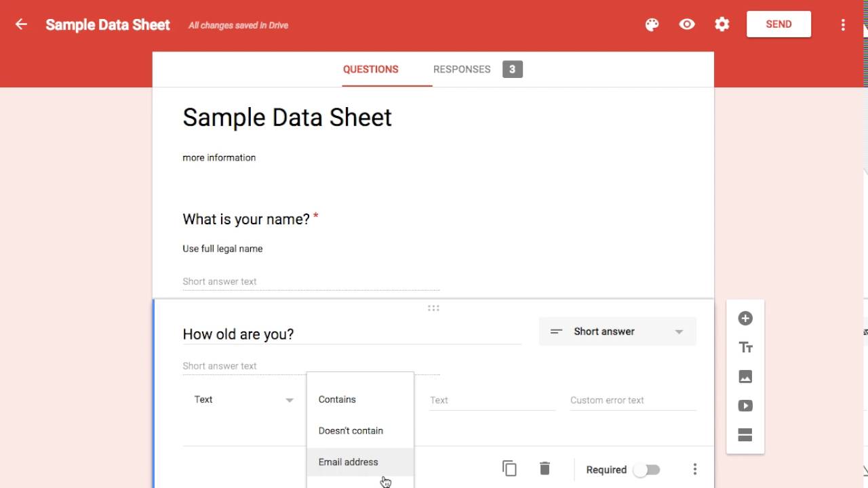Image resolution: width=868 pixels, height=488 pixels.
Task: Toggle the Required switch
Action: pos(647,470)
